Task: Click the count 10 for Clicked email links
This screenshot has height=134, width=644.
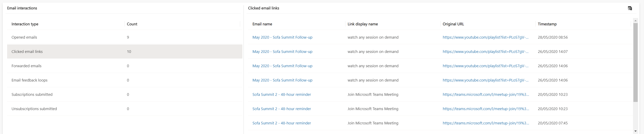Action: pyautogui.click(x=129, y=51)
